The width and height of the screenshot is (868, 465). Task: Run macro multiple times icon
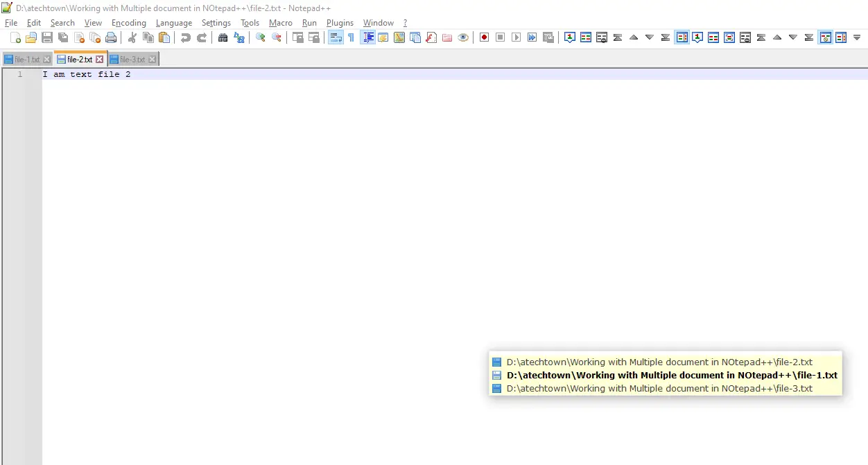click(532, 37)
